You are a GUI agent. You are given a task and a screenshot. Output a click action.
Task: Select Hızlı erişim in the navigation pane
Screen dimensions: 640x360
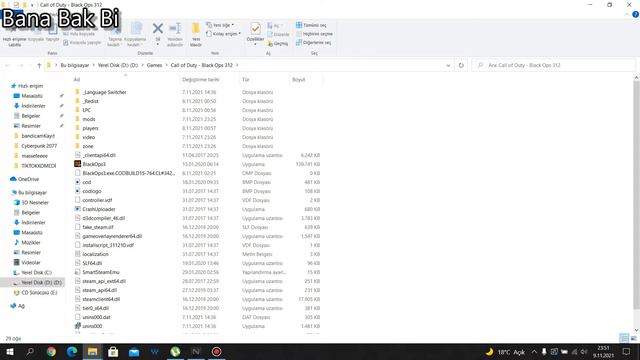30,86
